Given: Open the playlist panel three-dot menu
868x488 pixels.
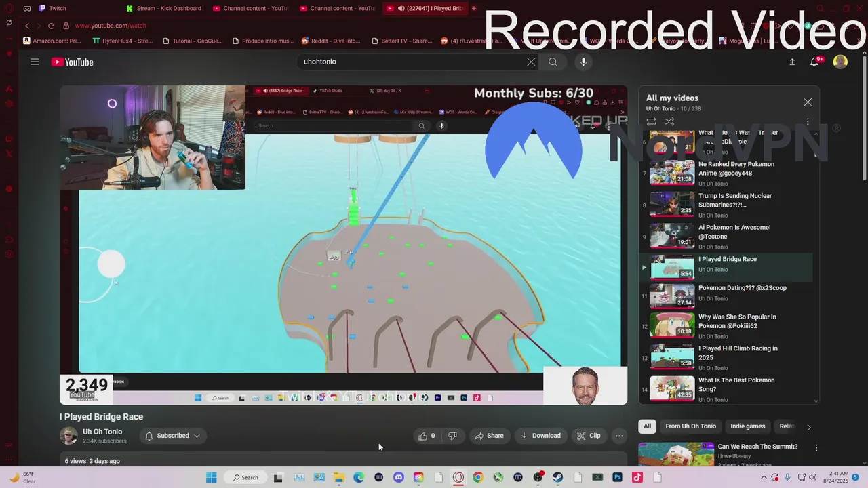Looking at the screenshot, I should pos(808,122).
